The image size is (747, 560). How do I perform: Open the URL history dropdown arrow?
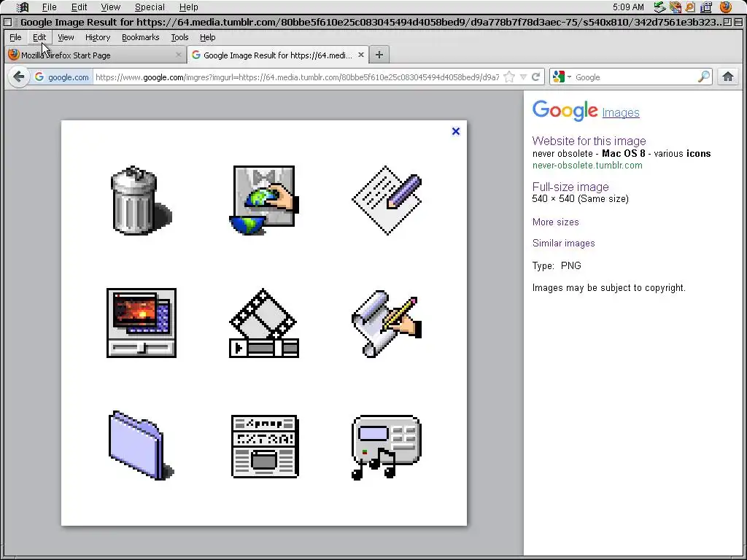[523, 77]
